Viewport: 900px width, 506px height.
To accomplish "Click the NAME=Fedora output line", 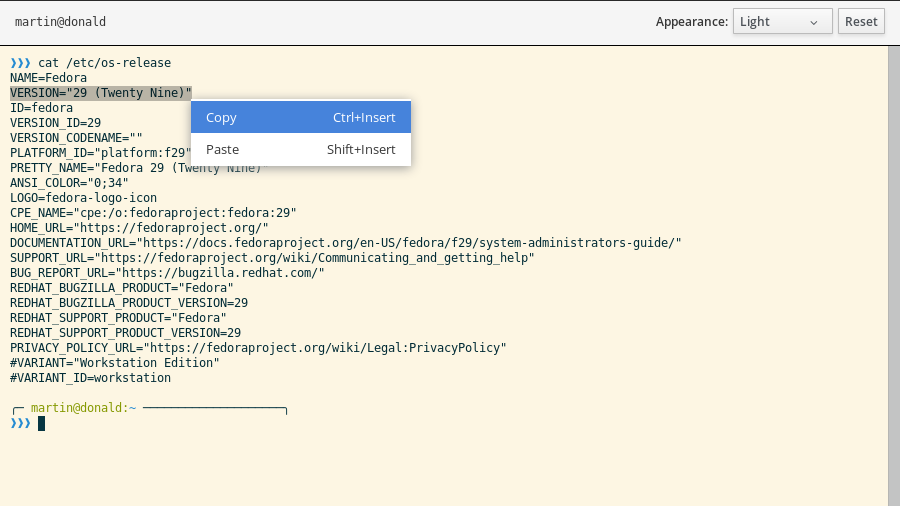I will (48, 78).
